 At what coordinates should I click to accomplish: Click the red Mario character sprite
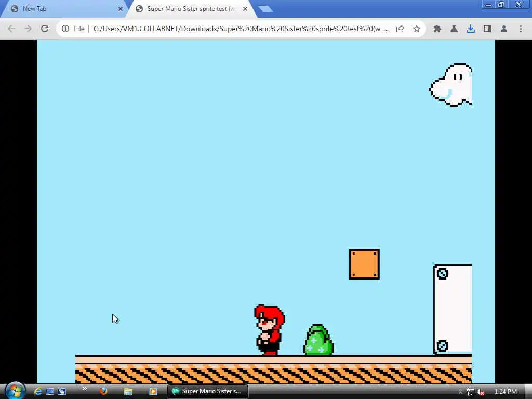(270, 329)
